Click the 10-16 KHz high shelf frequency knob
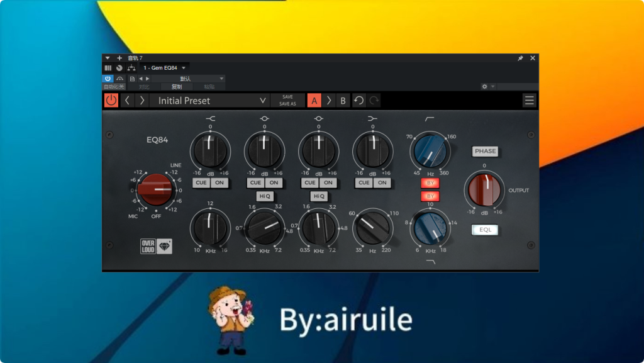 210,228
